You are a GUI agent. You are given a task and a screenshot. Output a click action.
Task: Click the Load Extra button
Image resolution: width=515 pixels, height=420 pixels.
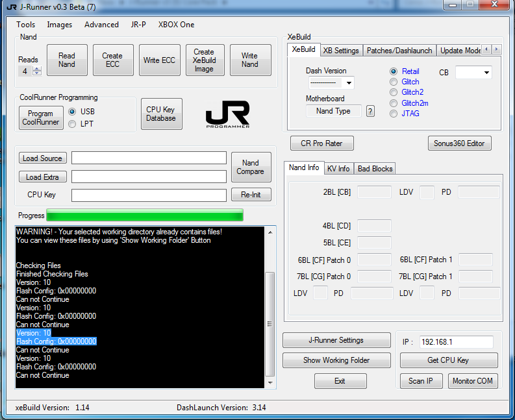click(x=43, y=177)
